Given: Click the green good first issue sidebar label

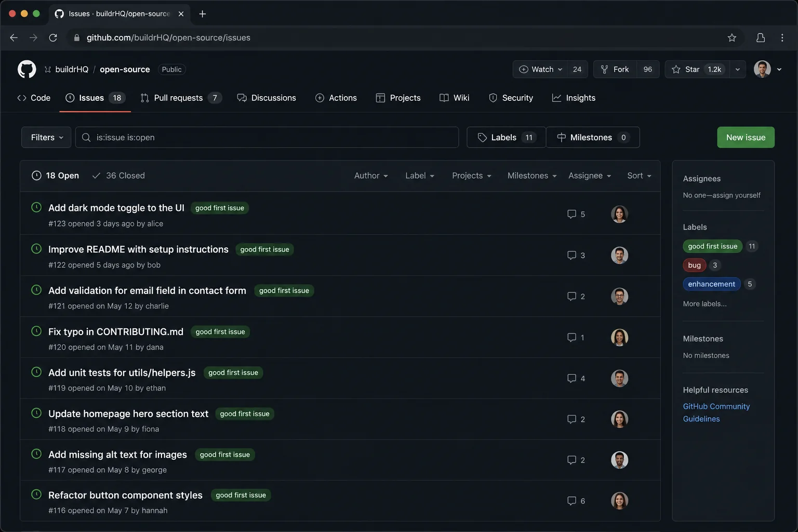Looking at the screenshot, I should click(x=712, y=246).
